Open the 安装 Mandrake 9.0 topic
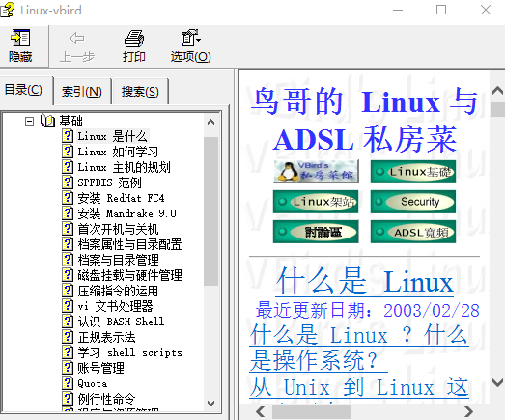 tap(126, 213)
